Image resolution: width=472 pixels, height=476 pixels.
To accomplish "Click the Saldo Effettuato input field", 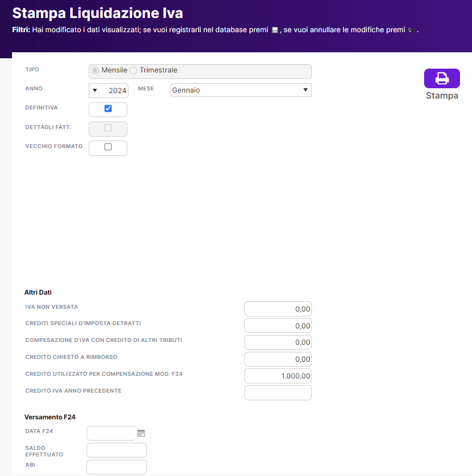I will coord(117,450).
